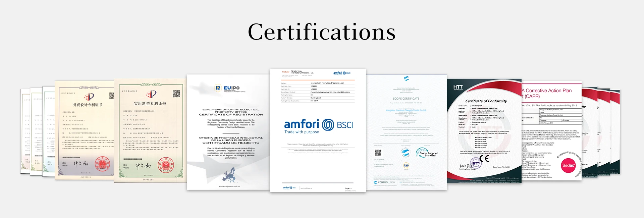
Task: Click the Sedex red circle logo
Action: (568, 165)
